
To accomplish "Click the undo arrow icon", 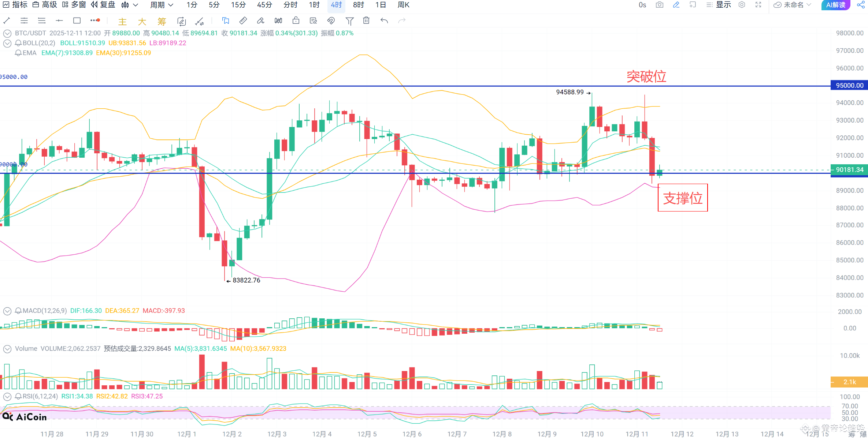I will click(384, 21).
